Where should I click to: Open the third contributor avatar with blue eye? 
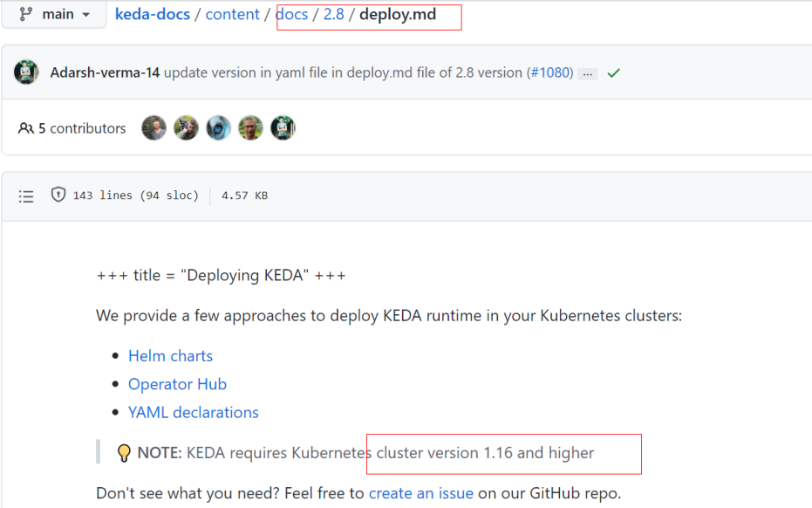click(218, 128)
